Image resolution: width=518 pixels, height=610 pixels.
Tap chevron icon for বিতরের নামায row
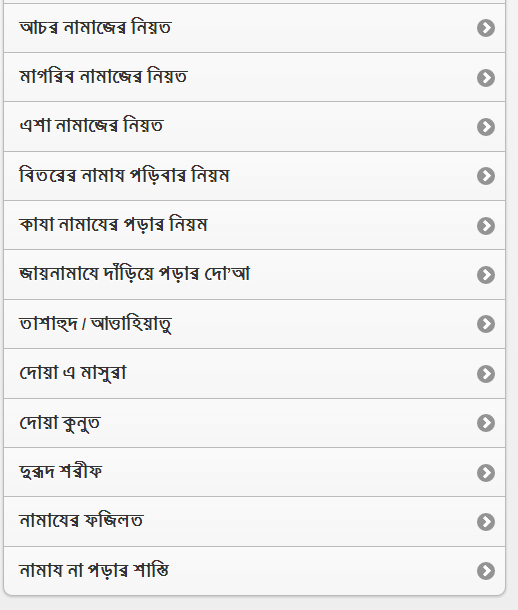[x=486, y=176]
